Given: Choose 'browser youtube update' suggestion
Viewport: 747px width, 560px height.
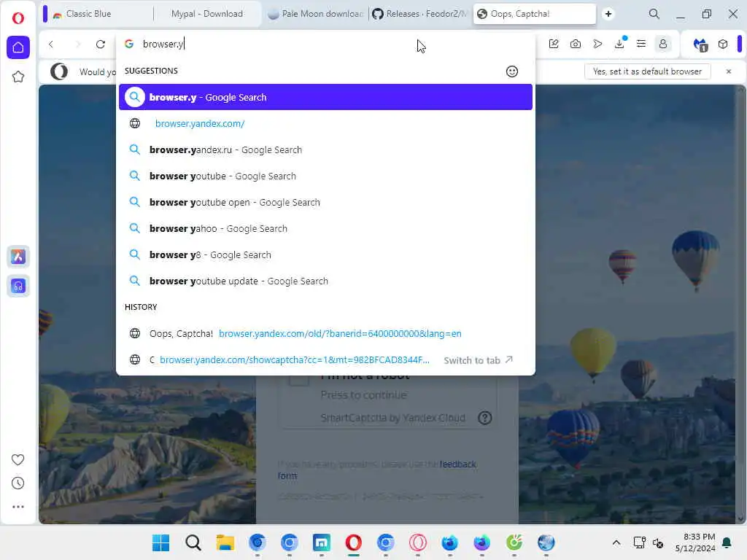Looking at the screenshot, I should (x=325, y=281).
